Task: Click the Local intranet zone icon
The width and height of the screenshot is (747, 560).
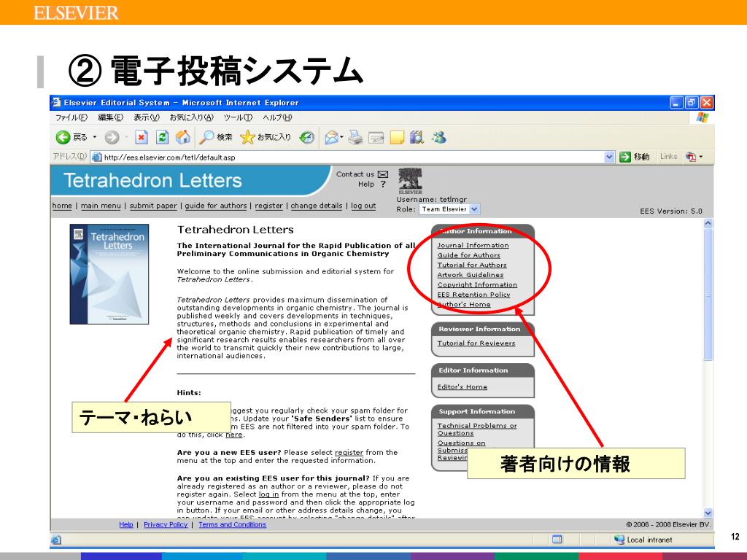Action: (619, 540)
